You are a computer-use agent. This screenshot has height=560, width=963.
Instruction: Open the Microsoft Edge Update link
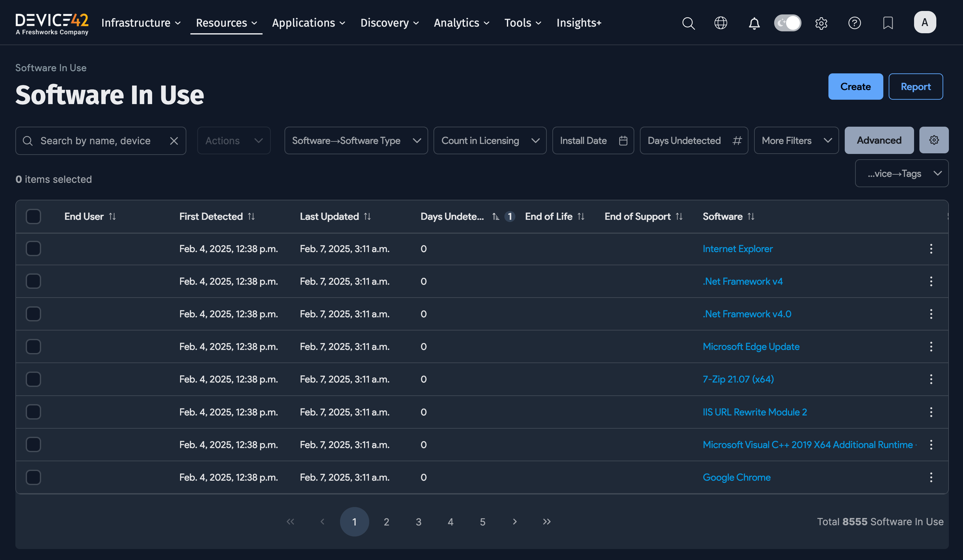pos(751,346)
